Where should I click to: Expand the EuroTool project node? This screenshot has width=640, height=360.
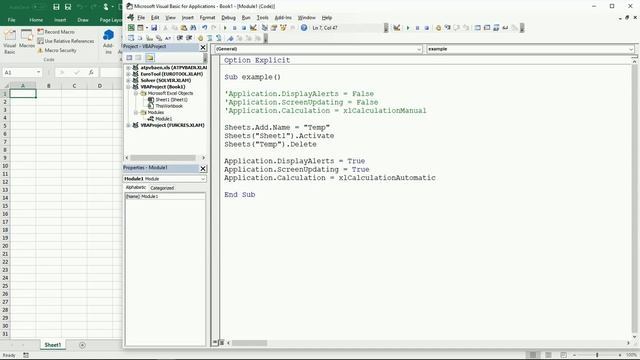click(128, 74)
